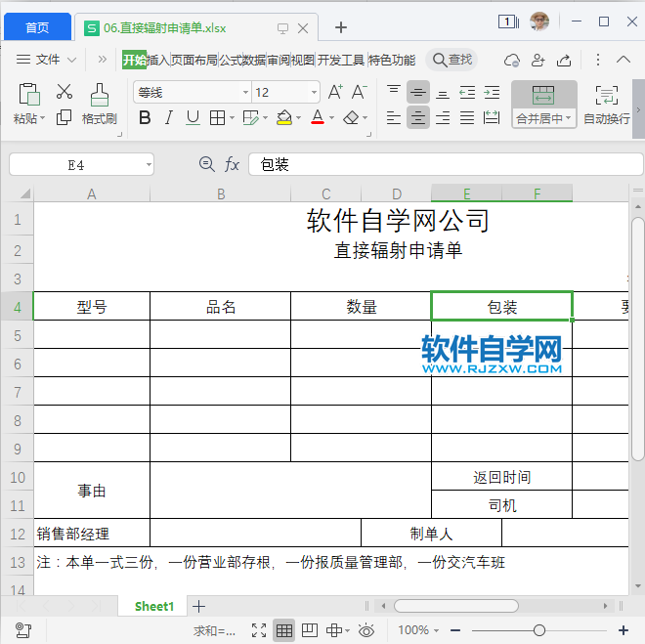The width and height of the screenshot is (645, 644).
Task: Increase font size with A+ icon
Action: (335, 92)
